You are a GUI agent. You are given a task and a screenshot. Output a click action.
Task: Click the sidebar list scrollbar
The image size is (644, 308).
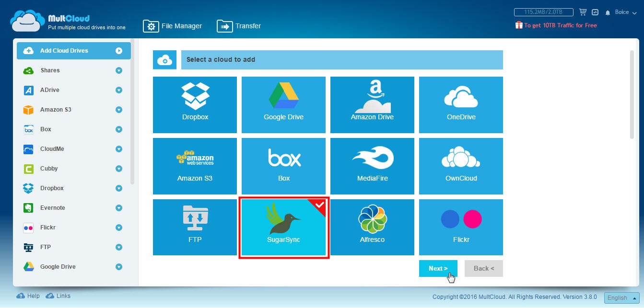coord(133,113)
